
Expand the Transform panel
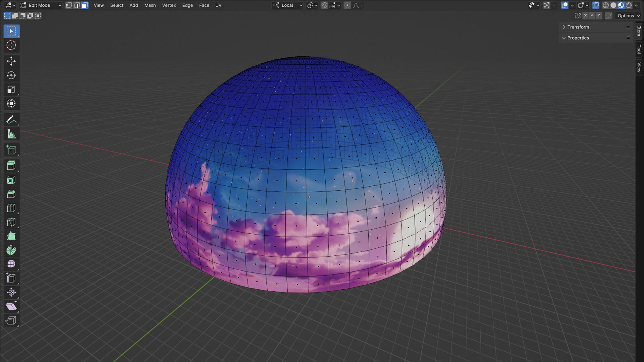pyautogui.click(x=578, y=27)
